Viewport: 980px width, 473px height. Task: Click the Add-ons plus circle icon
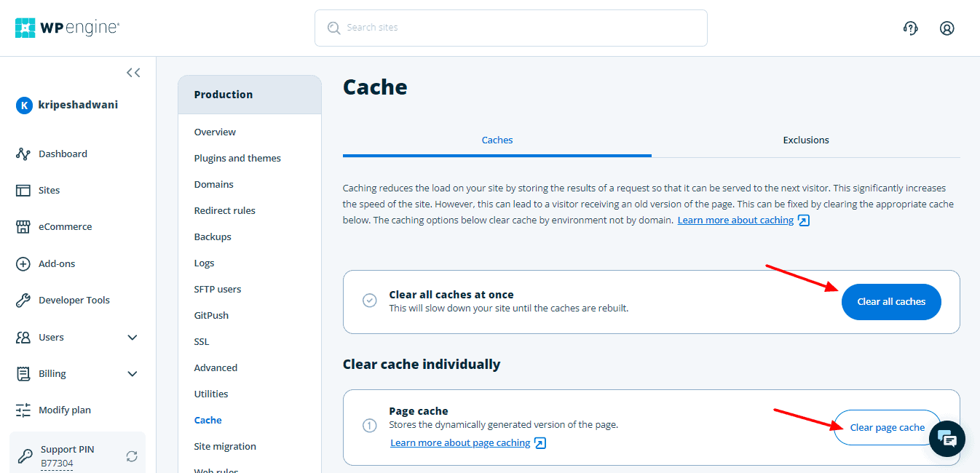tap(23, 263)
